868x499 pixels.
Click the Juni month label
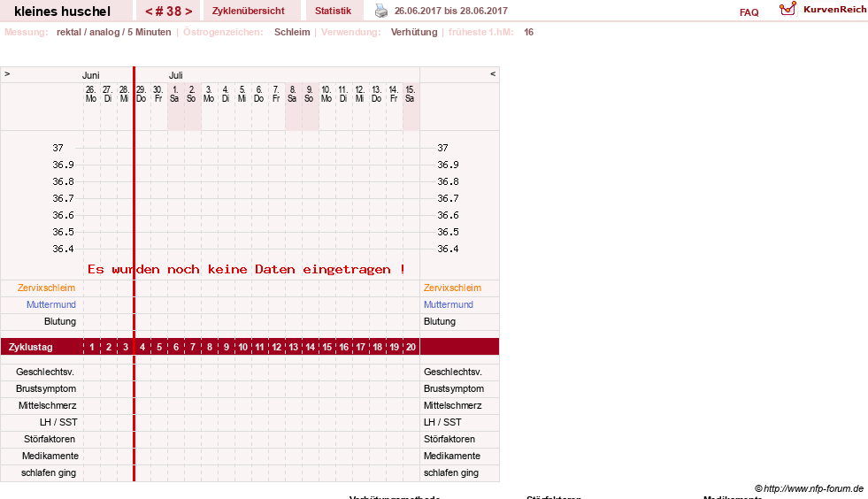point(91,75)
